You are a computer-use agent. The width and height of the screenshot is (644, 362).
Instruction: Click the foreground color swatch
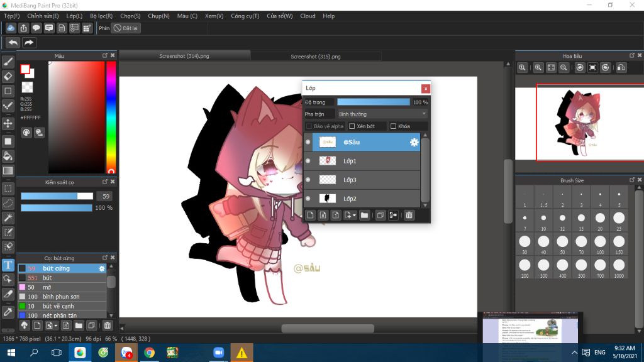point(25,69)
